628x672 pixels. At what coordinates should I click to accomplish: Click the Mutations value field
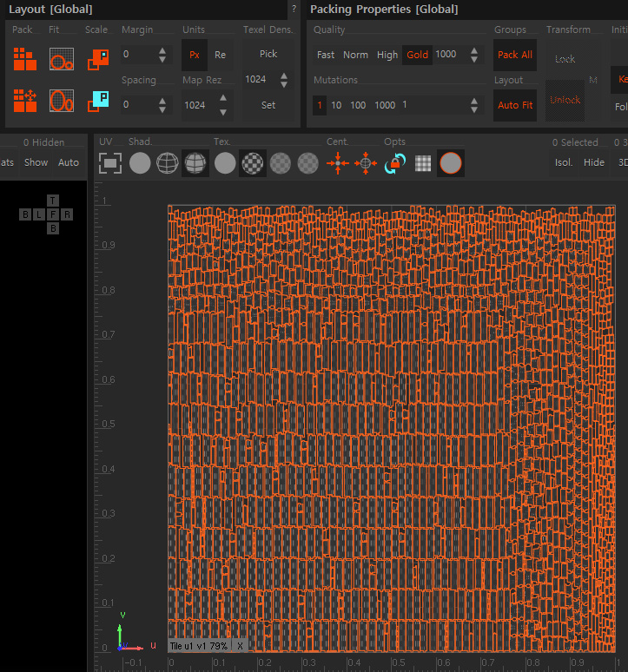[433, 104]
